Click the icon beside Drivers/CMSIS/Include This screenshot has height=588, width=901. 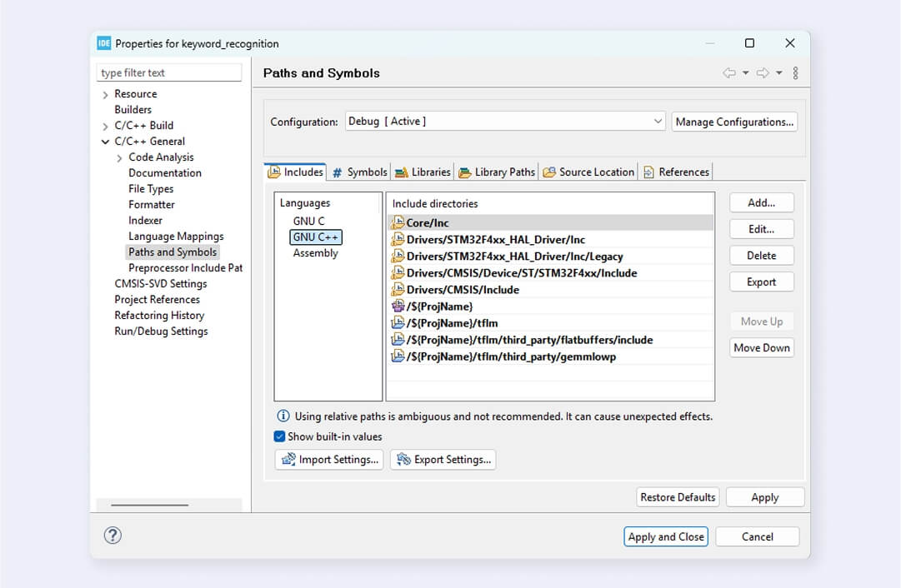398,290
